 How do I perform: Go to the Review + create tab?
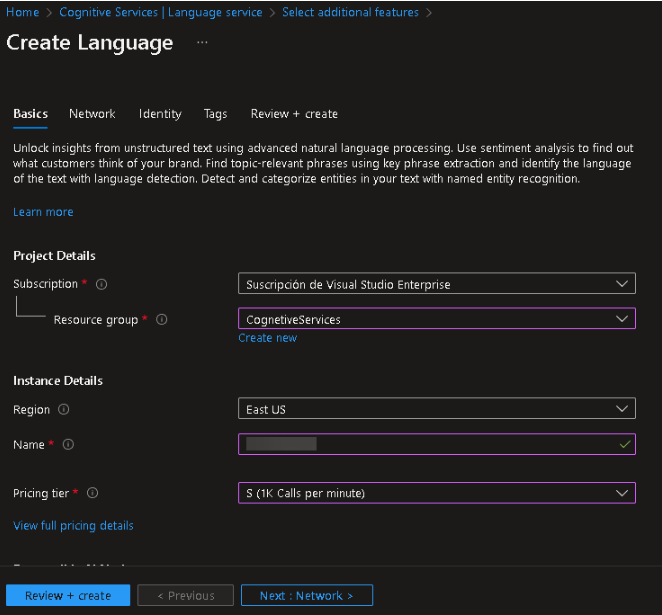point(294,114)
